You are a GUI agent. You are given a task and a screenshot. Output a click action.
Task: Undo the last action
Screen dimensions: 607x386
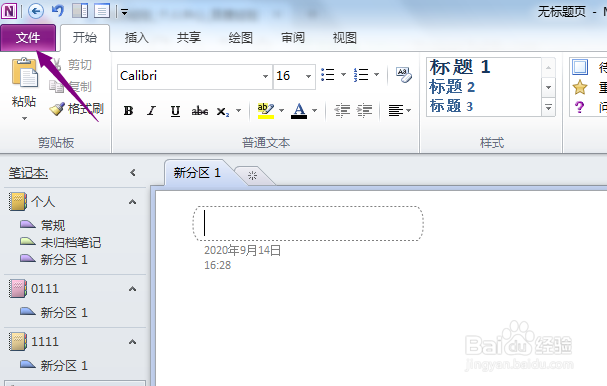pyautogui.click(x=58, y=11)
